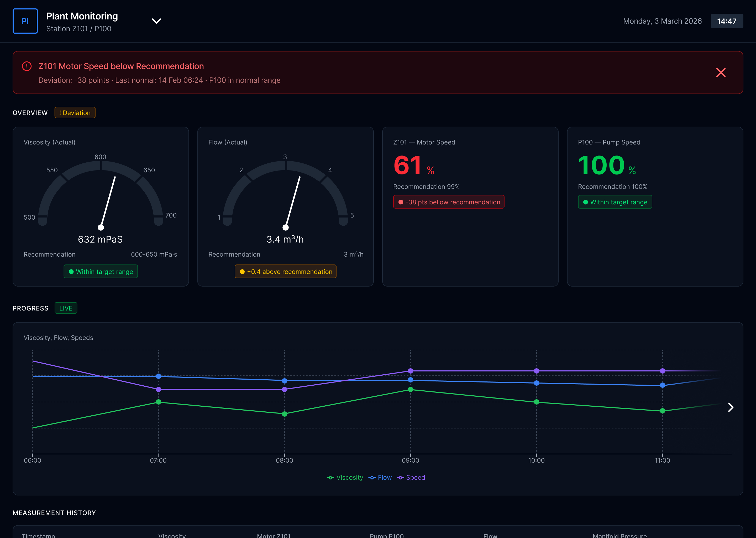Click the viscosity gauge needle
The image size is (756, 538).
pyautogui.click(x=108, y=202)
